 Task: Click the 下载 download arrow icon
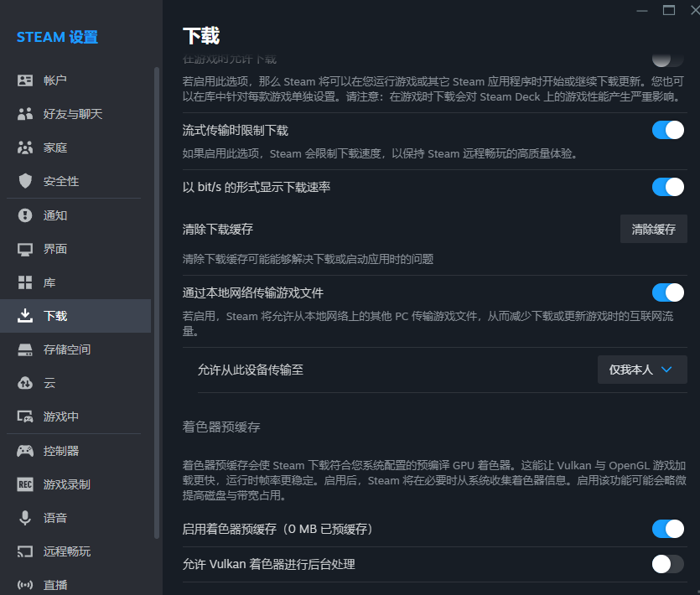pyautogui.click(x=25, y=316)
